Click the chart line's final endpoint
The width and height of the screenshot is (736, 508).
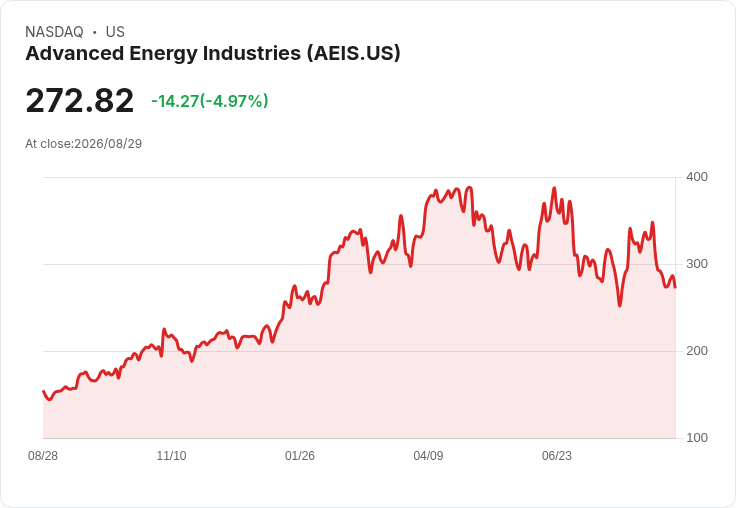tap(675, 287)
